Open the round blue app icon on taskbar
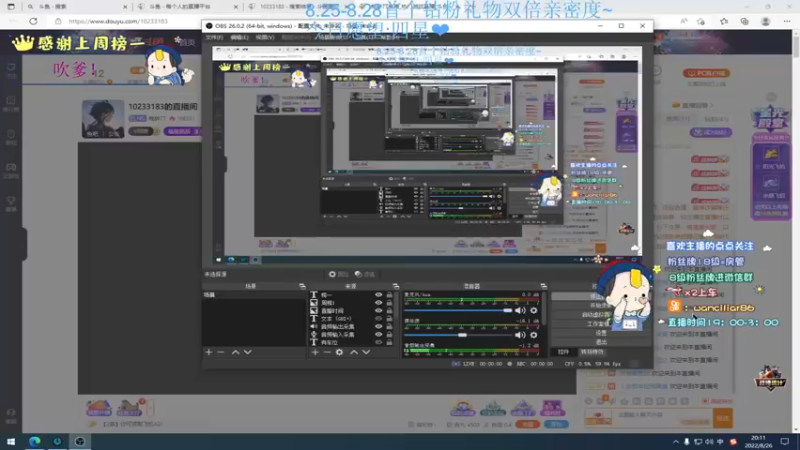 coord(57,441)
